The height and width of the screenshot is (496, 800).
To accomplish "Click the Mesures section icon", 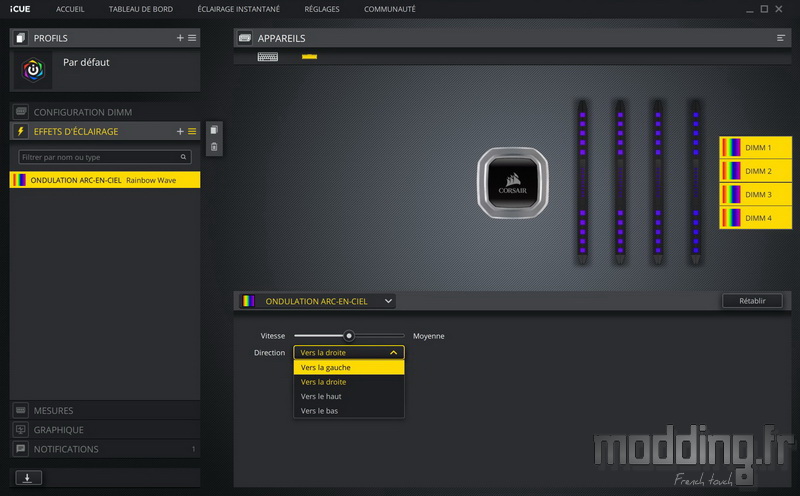I will [x=21, y=410].
